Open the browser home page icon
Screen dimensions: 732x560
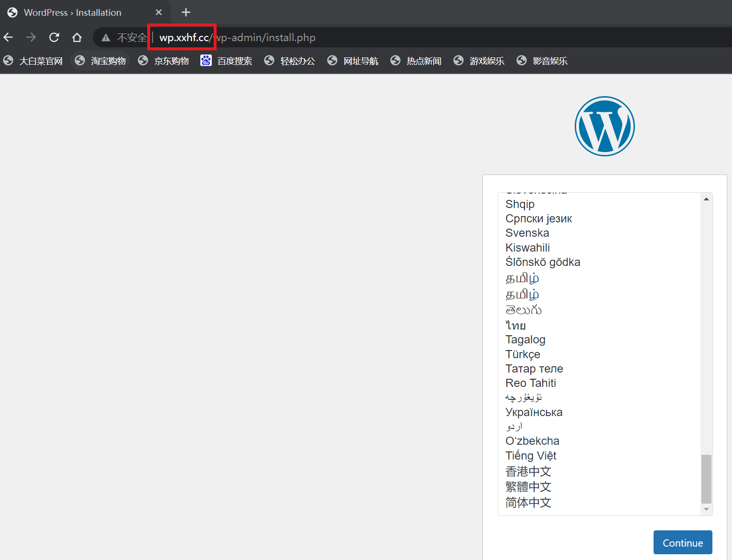[77, 37]
